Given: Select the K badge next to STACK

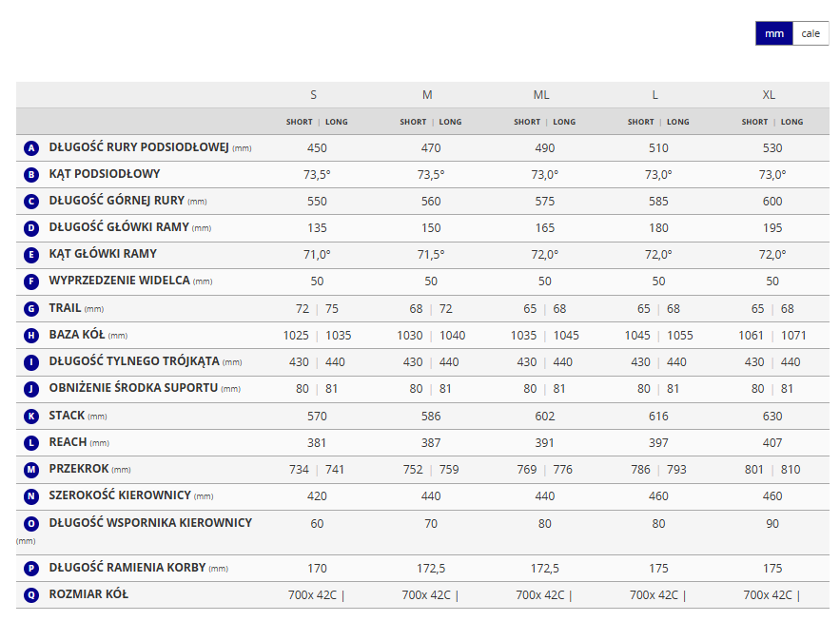Looking at the screenshot, I should pos(31,417).
